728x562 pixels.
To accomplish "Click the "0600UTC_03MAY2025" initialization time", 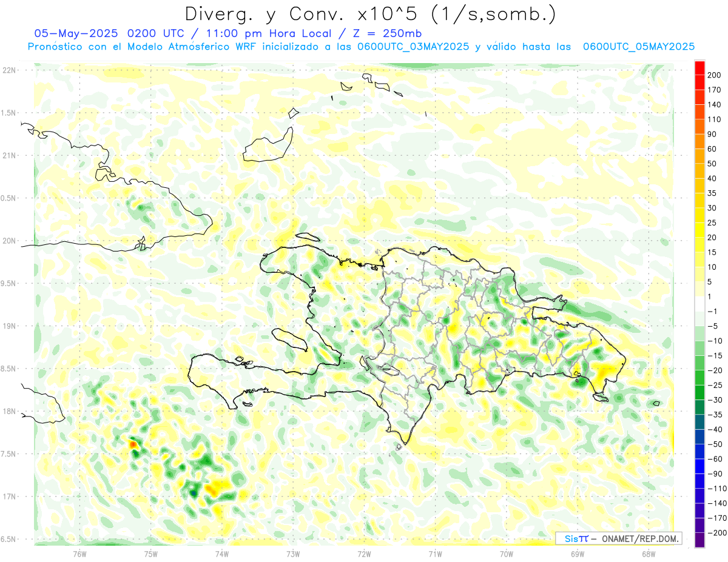I will (x=413, y=47).
